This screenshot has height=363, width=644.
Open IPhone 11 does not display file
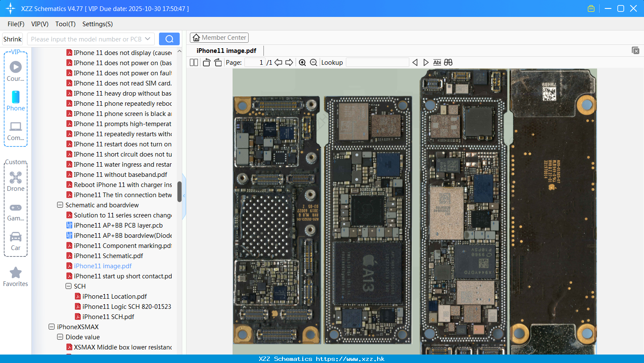[x=123, y=52]
